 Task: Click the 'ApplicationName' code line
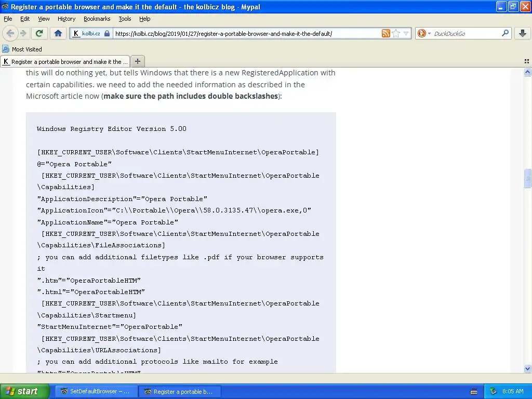[x=108, y=222]
